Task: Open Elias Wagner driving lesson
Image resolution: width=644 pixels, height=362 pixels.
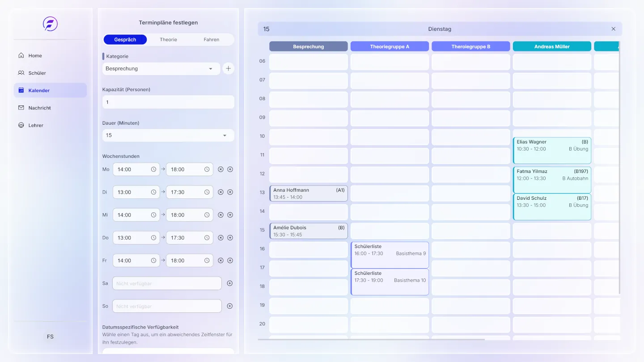Action: click(552, 151)
